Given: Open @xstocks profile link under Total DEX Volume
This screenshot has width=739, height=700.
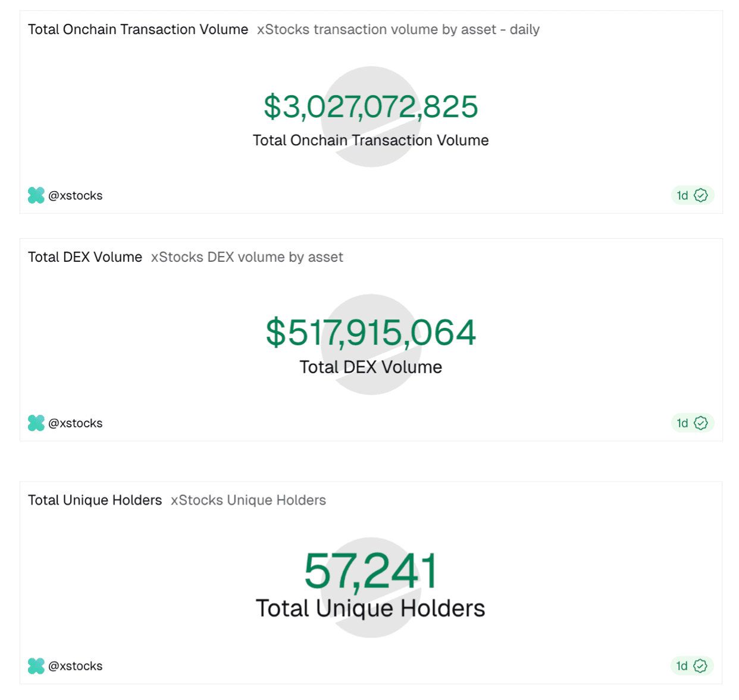Looking at the screenshot, I should (76, 423).
